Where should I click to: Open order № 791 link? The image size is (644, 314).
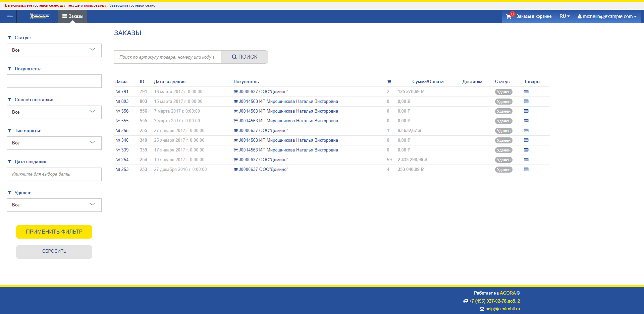(x=122, y=92)
